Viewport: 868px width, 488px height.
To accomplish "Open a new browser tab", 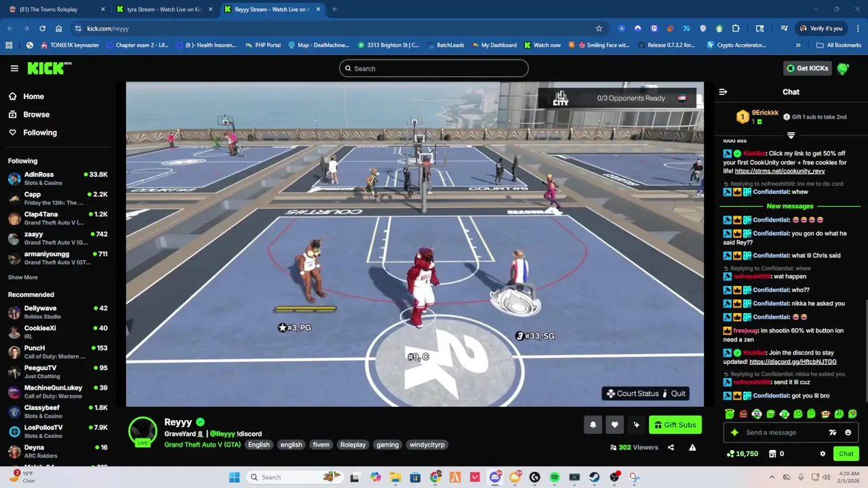I will [334, 9].
